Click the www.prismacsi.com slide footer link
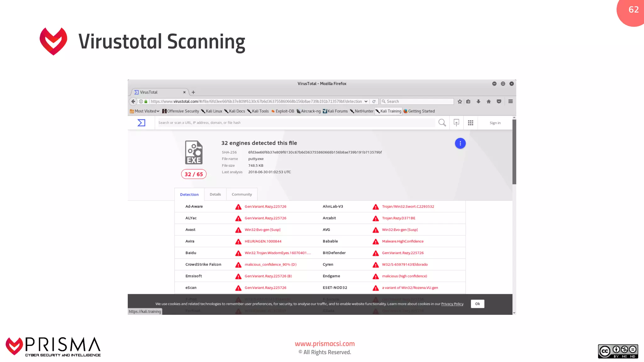The height and width of the screenshot is (362, 644). pyautogui.click(x=325, y=344)
